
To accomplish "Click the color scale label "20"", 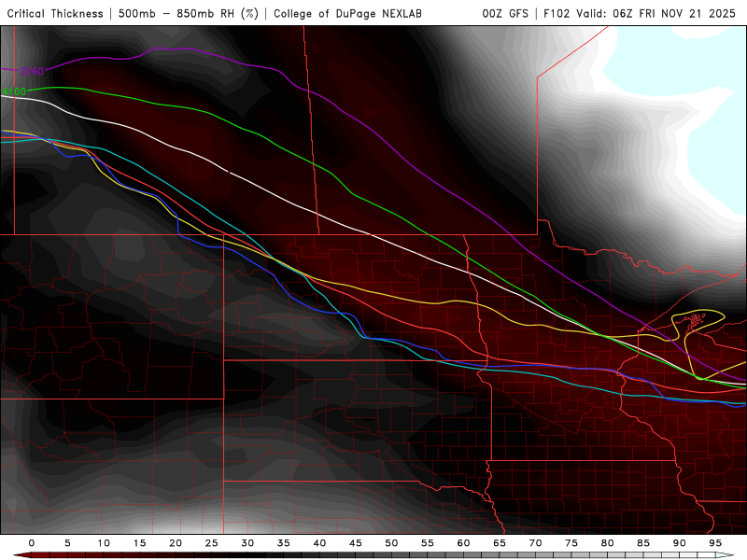I will click(176, 543).
